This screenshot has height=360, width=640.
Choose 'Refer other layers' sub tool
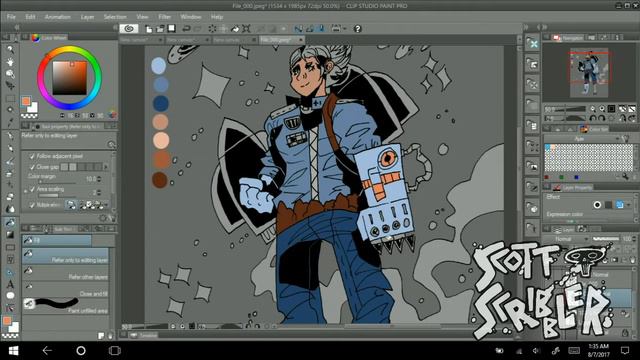click(66, 273)
